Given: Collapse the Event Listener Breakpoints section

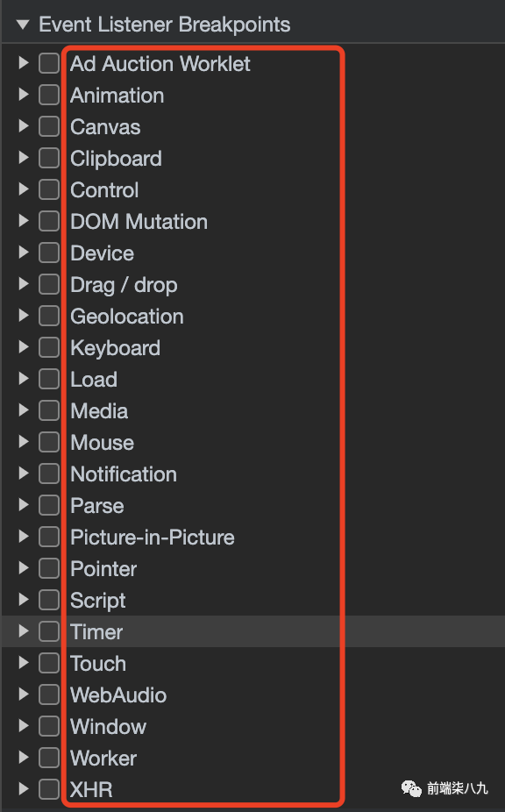Looking at the screenshot, I should coord(22,25).
